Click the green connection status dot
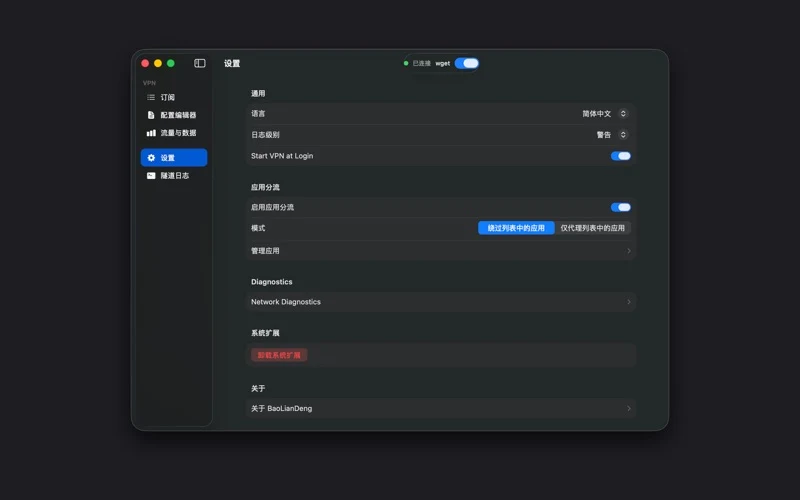The height and width of the screenshot is (500, 800). coord(406,63)
